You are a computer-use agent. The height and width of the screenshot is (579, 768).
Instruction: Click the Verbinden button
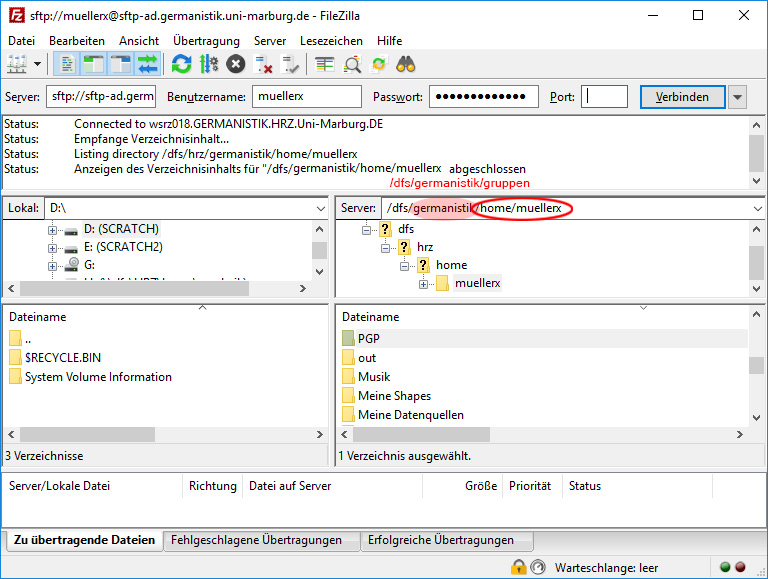(x=682, y=97)
